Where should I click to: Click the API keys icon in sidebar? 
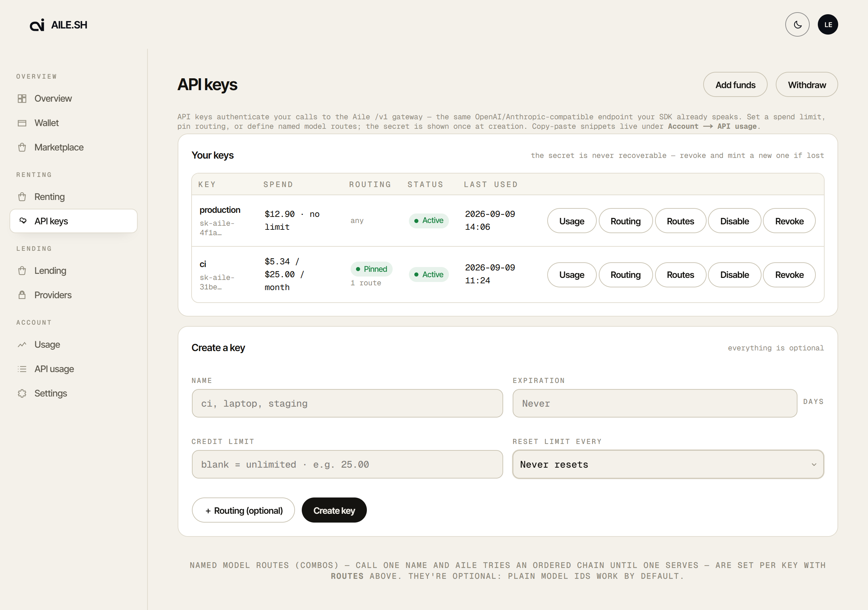coord(23,221)
